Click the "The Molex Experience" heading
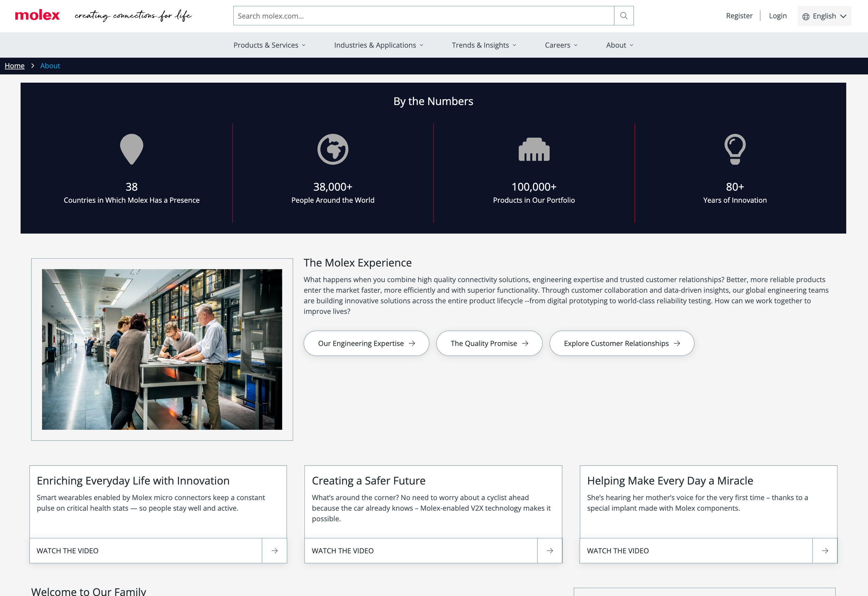 point(357,263)
